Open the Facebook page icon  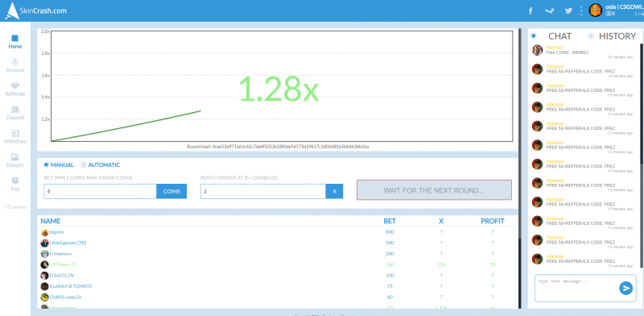(530, 10)
